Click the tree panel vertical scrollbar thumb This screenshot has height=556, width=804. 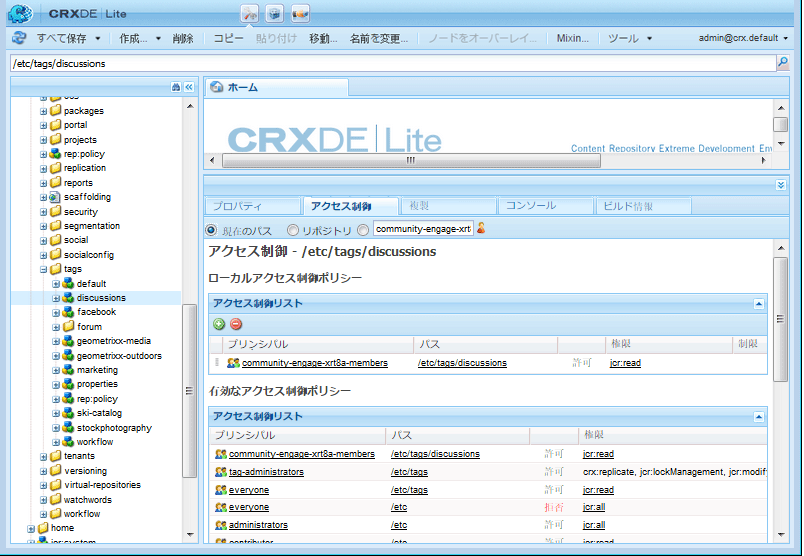coord(190,390)
